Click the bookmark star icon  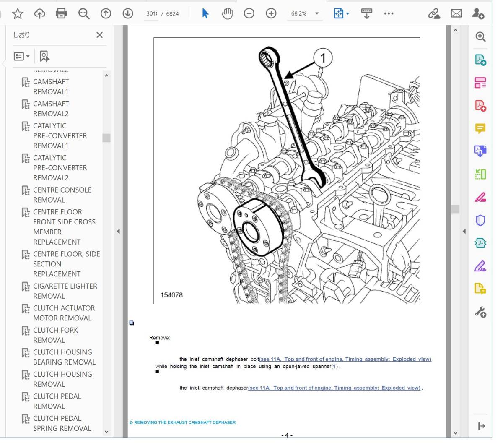tap(18, 14)
